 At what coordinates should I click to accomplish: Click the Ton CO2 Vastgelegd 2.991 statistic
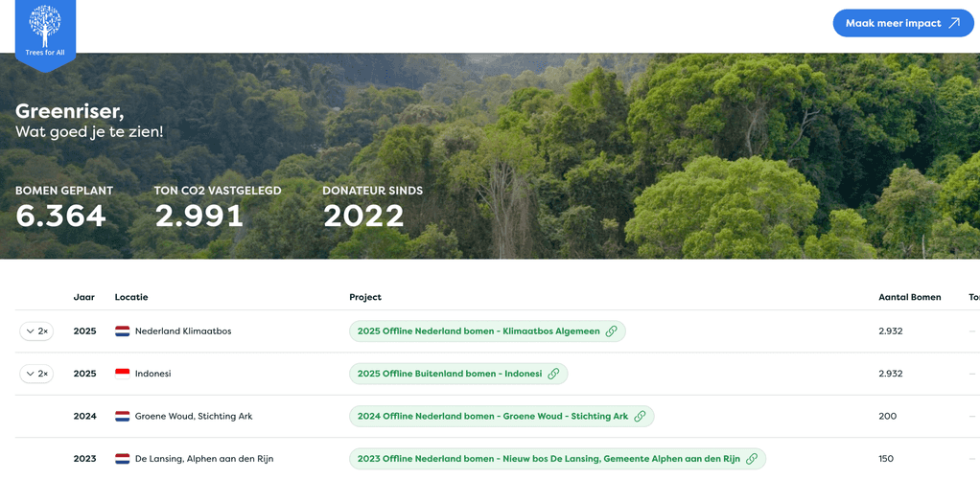coord(199,216)
